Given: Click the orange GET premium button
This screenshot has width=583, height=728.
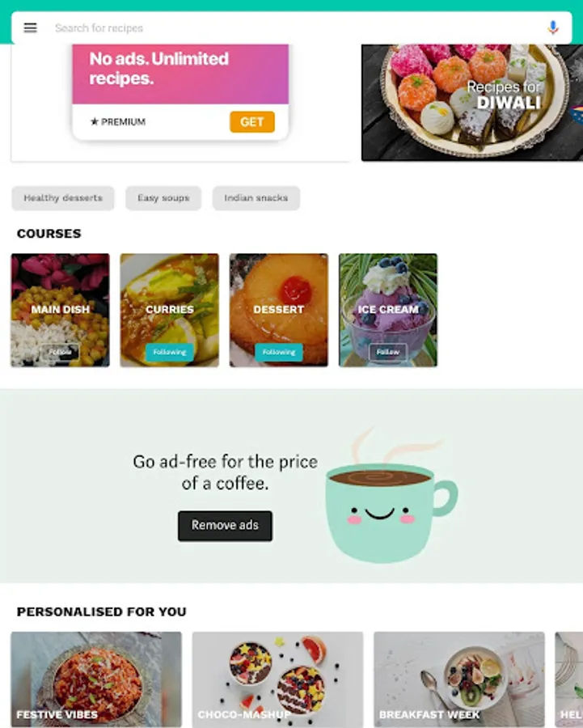Looking at the screenshot, I should [252, 121].
